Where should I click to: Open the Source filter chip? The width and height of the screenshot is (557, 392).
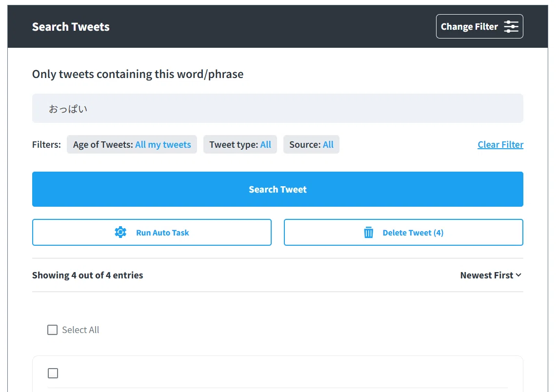311,144
